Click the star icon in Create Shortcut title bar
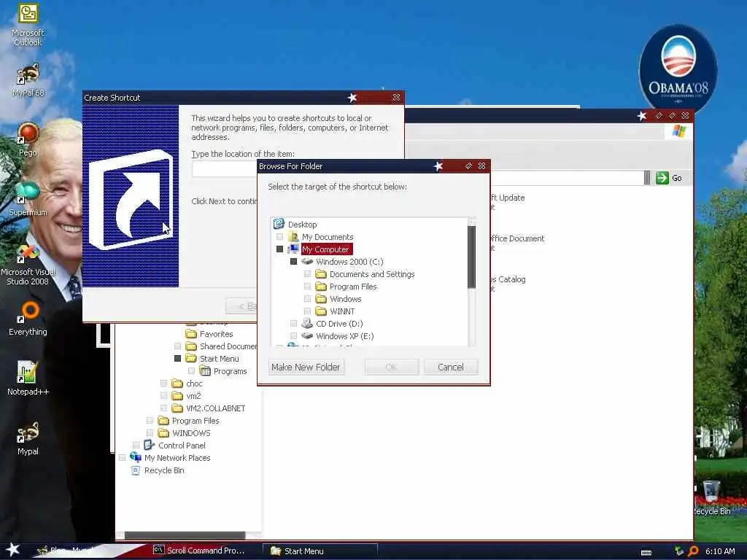This screenshot has height=560, width=747. pos(352,98)
